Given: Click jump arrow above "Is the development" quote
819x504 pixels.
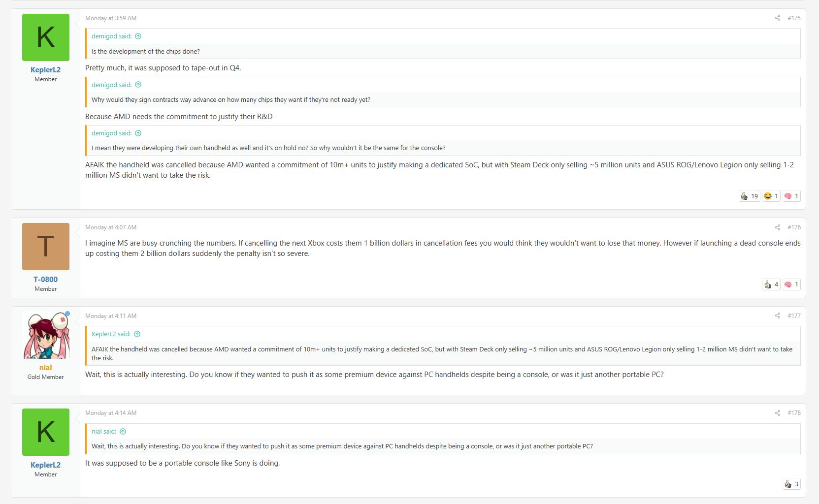Looking at the screenshot, I should pyautogui.click(x=138, y=36).
